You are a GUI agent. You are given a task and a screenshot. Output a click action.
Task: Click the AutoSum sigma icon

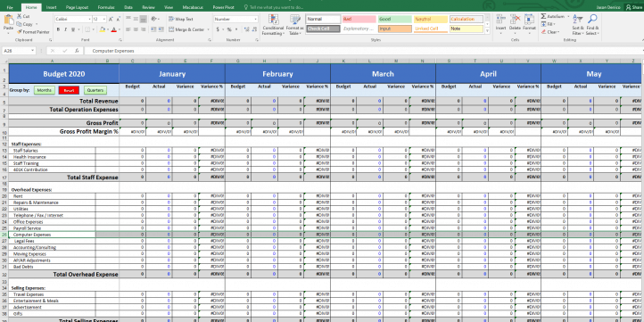pos(544,16)
